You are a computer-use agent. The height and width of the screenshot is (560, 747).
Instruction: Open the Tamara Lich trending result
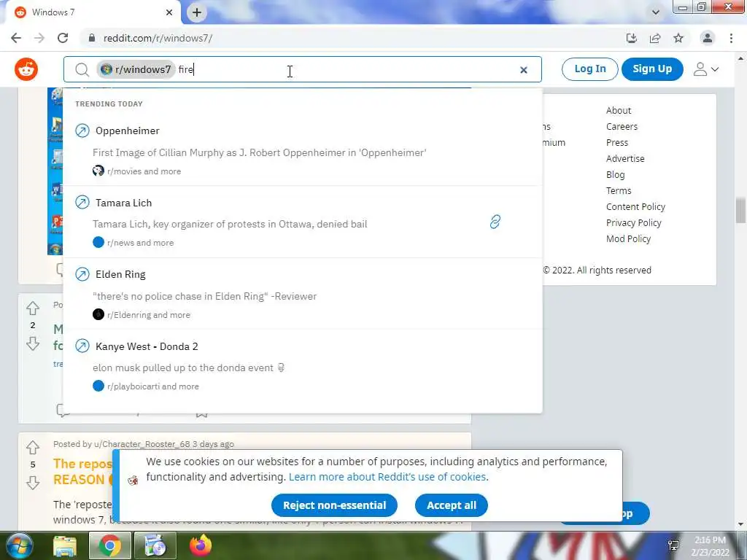303,222
